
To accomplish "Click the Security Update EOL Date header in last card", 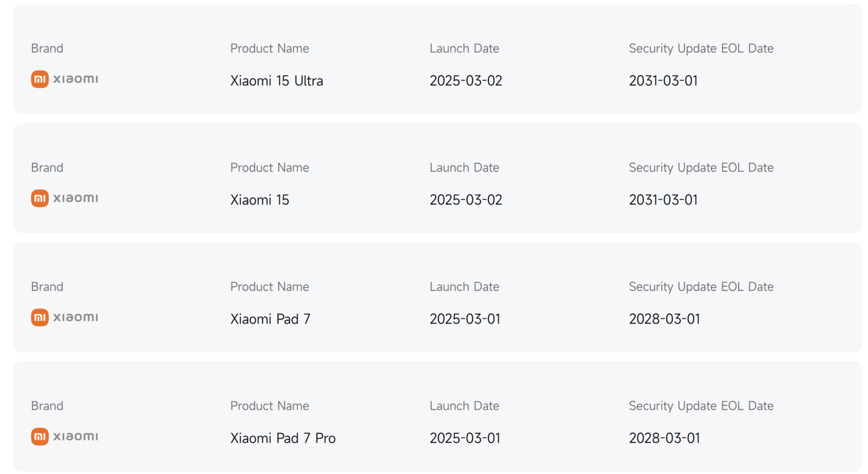I will point(701,406).
